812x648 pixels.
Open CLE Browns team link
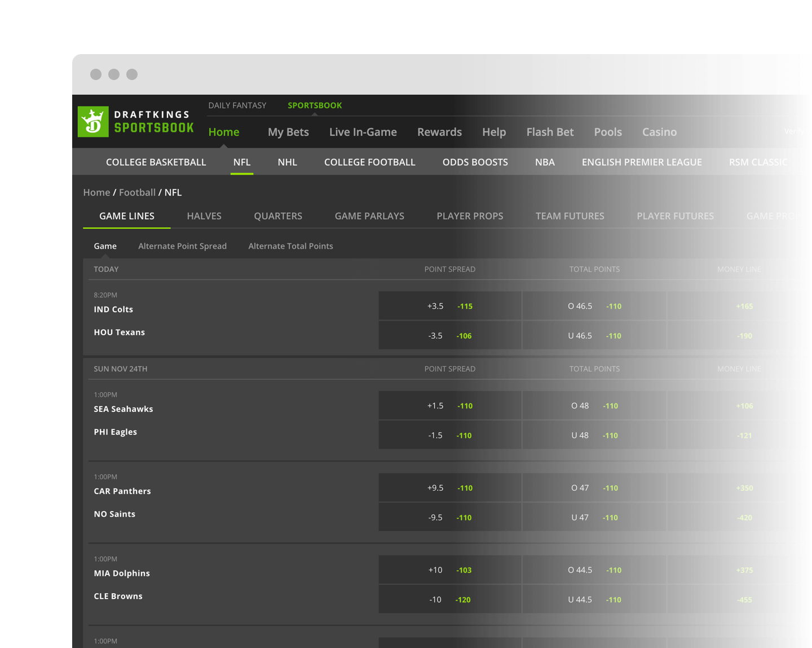pyautogui.click(x=118, y=596)
